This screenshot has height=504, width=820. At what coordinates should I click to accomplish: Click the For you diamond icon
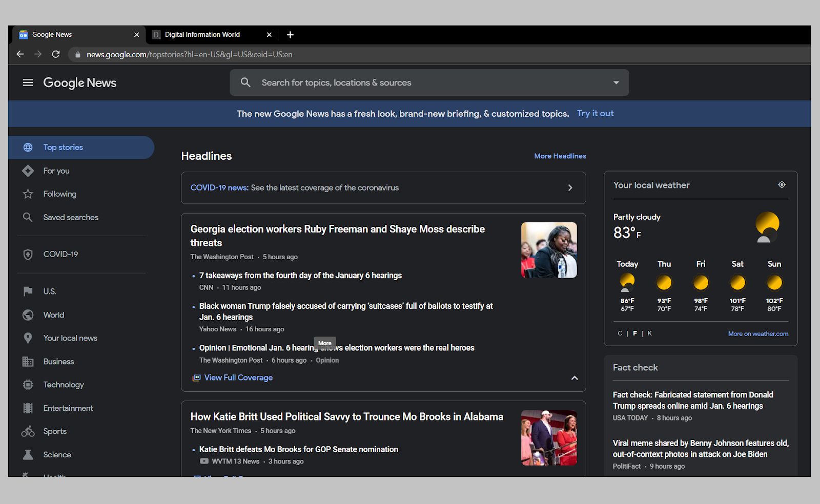point(28,171)
